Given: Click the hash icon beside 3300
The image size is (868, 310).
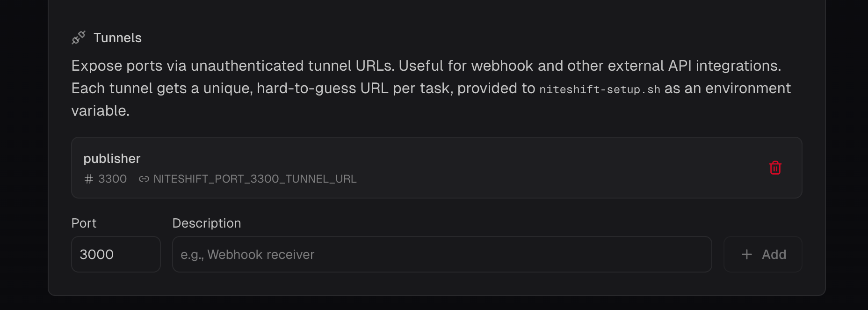Looking at the screenshot, I should (88, 179).
